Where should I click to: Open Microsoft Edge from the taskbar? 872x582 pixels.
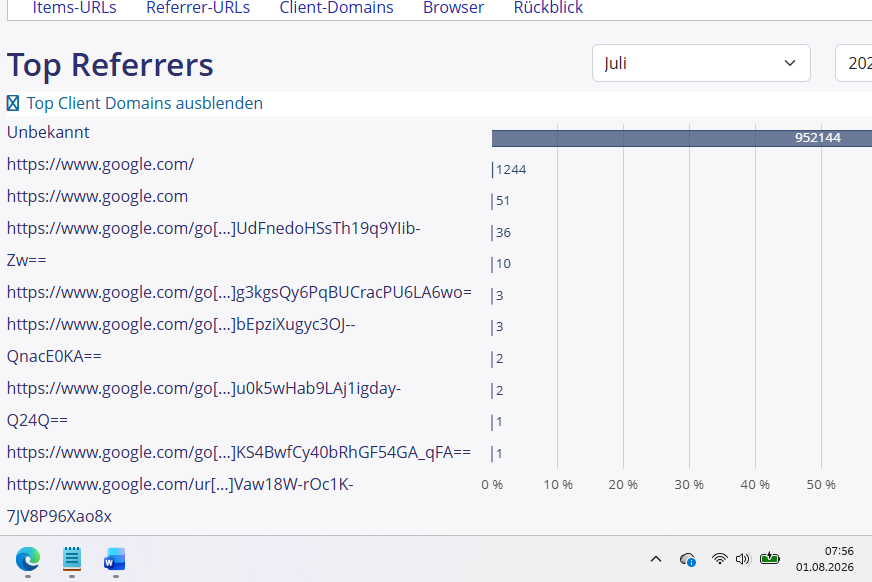tap(28, 559)
